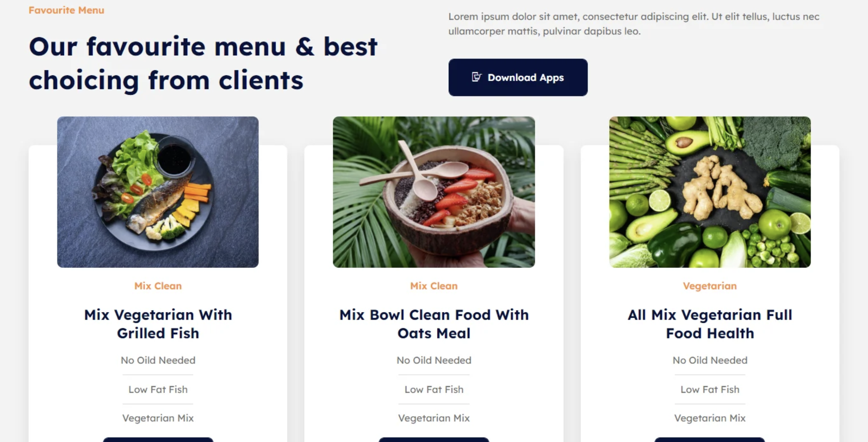868x442 pixels.
Task: Click the button at the bottom of the oats meal card
Action: (x=434, y=440)
